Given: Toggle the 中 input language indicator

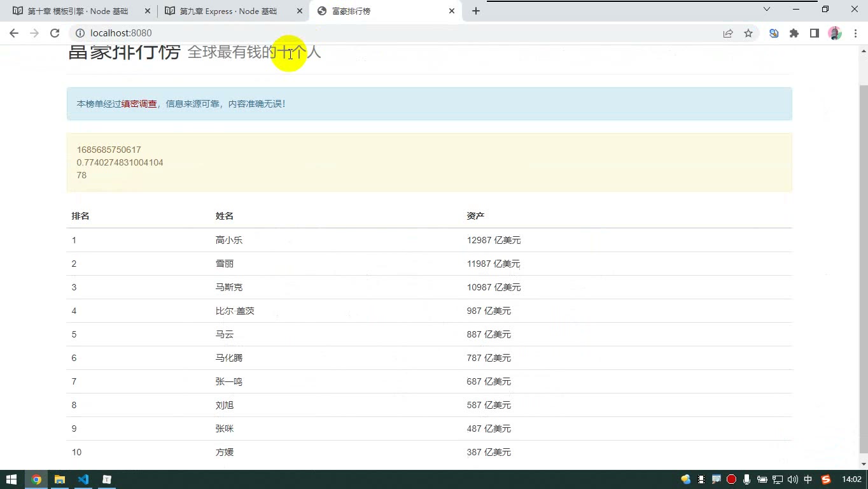Looking at the screenshot, I should point(808,479).
